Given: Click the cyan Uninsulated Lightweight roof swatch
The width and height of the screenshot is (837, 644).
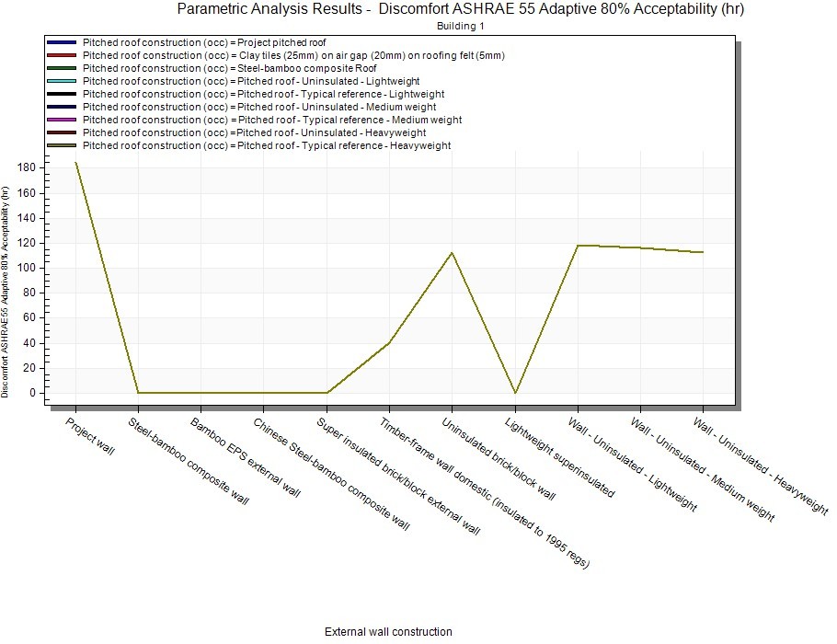Looking at the screenshot, I should tap(62, 81).
